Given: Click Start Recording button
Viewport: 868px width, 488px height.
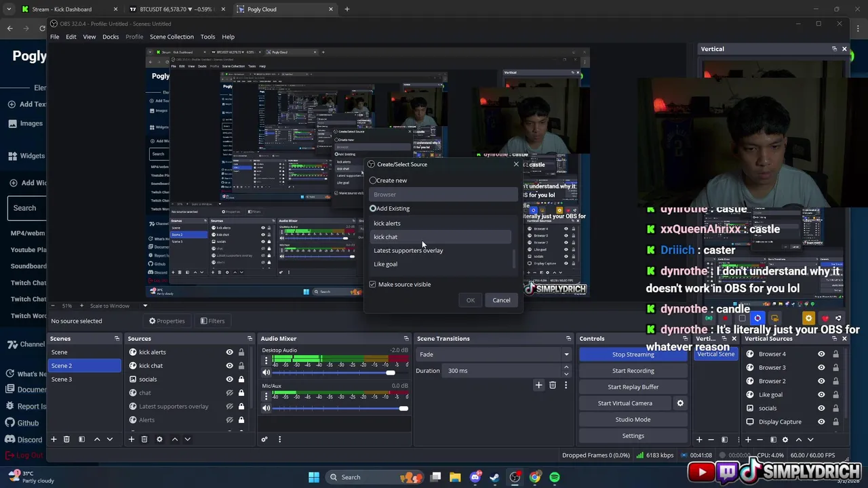Looking at the screenshot, I should (x=633, y=371).
